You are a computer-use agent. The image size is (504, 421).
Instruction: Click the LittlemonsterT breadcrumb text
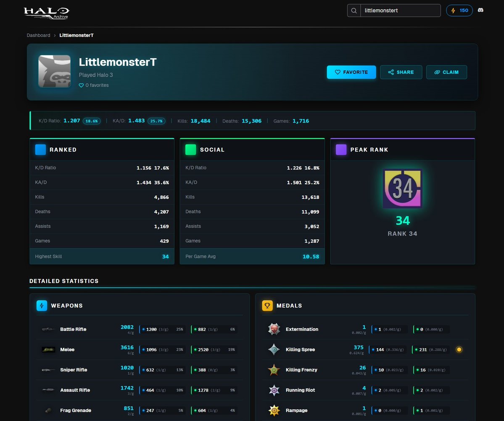tap(77, 35)
